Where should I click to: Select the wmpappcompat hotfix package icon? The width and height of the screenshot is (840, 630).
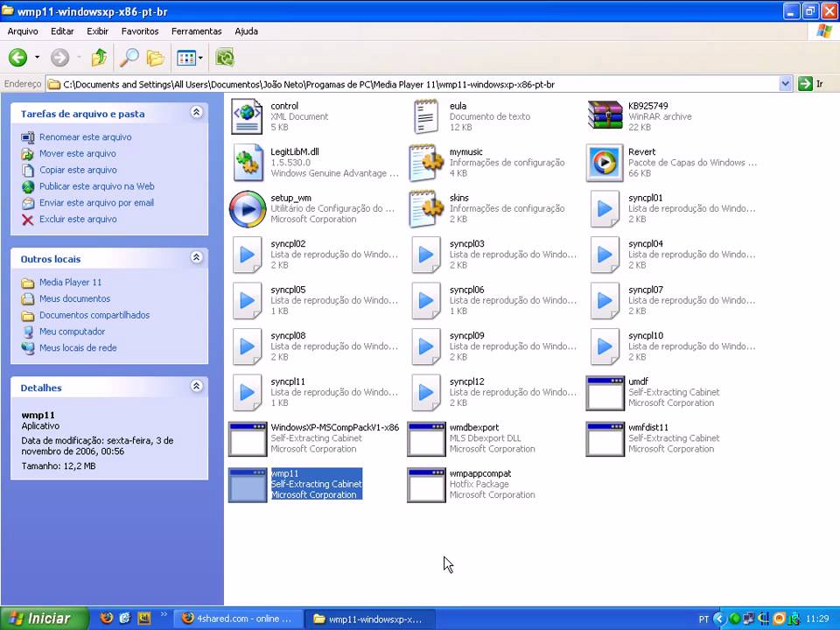point(426,486)
